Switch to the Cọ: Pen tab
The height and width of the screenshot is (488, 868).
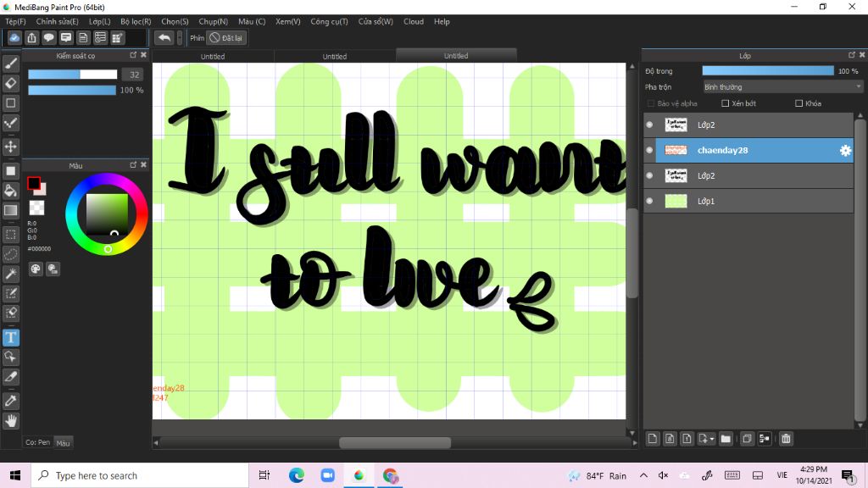[37, 442]
